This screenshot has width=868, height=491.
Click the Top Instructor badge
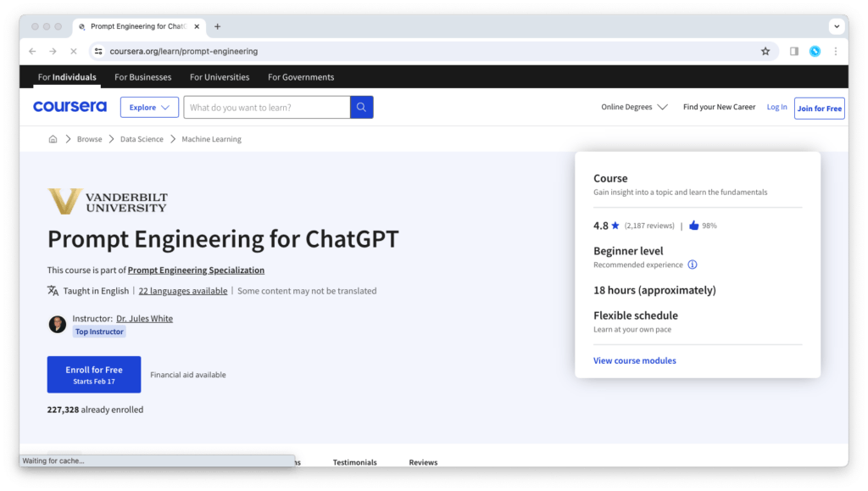coord(99,332)
